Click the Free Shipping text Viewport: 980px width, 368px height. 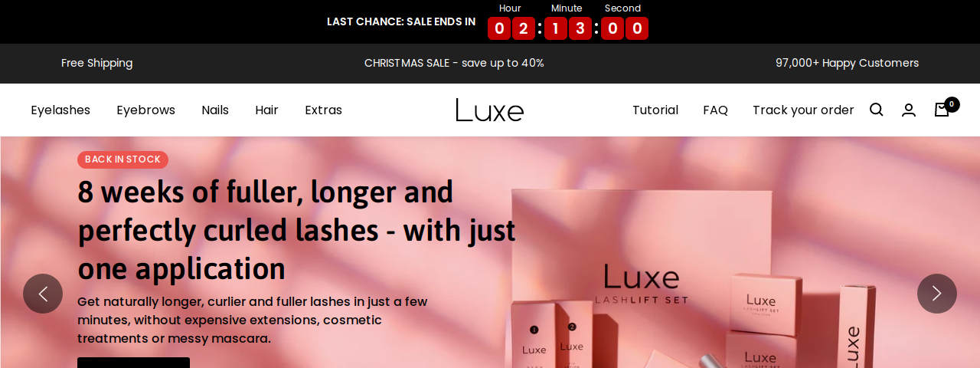click(x=96, y=63)
